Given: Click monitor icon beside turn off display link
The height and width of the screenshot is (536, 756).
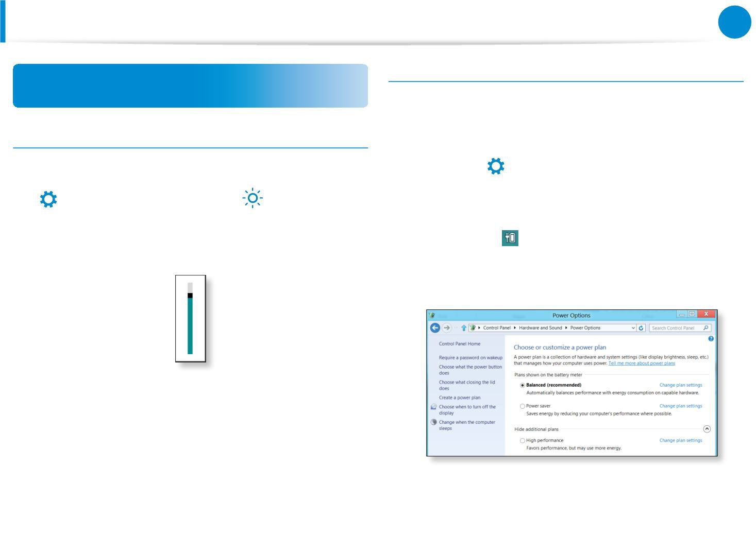Looking at the screenshot, I should pos(433,407).
